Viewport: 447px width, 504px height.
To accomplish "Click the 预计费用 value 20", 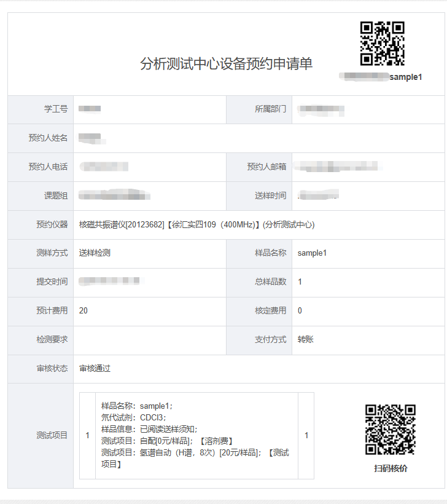I will [84, 311].
